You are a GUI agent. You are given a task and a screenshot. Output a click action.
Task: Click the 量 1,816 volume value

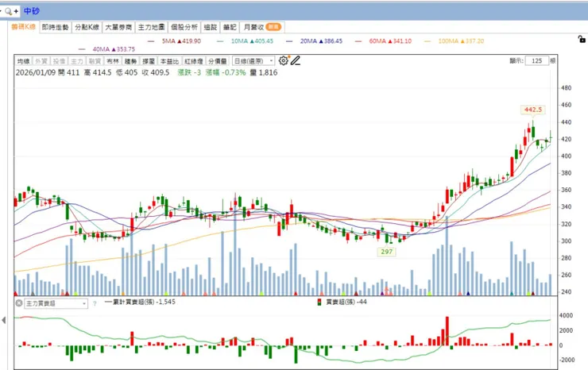264,72
